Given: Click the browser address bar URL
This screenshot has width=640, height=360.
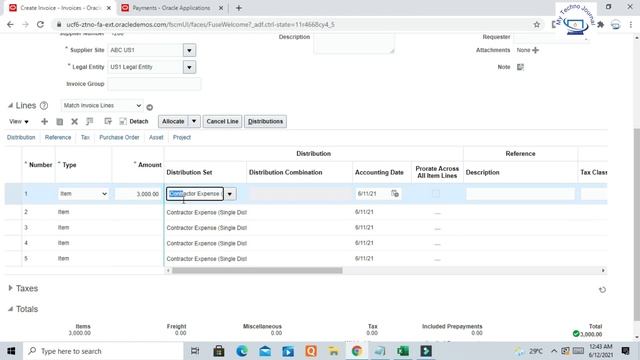Looking at the screenshot, I should click(x=200, y=24).
